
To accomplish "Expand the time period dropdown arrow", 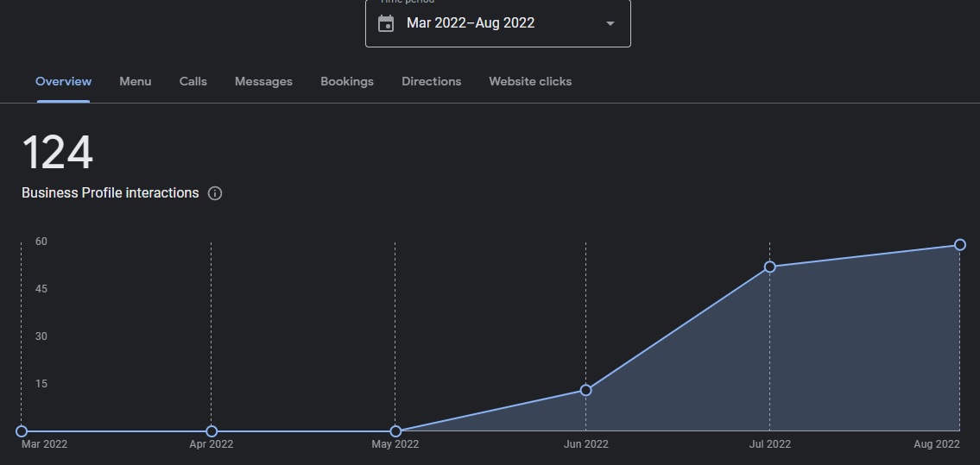I will tap(610, 23).
